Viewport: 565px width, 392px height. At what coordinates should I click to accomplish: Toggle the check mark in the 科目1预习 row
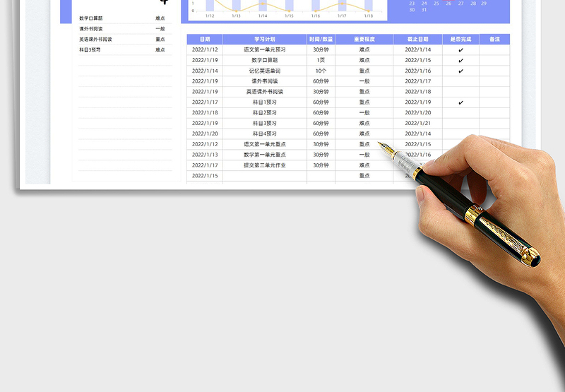point(460,102)
